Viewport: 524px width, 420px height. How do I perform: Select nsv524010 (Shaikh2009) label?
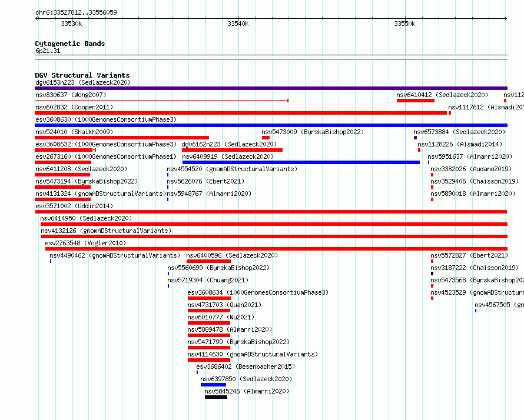[74, 132]
